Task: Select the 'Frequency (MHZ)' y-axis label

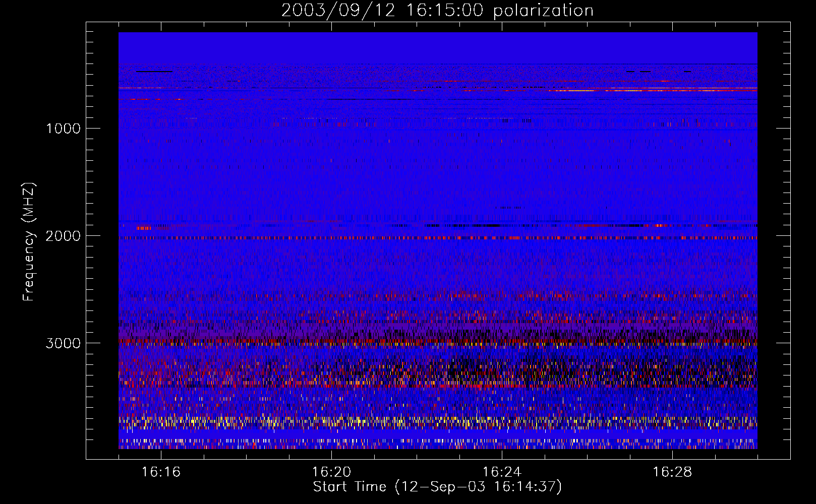Action: (29, 242)
